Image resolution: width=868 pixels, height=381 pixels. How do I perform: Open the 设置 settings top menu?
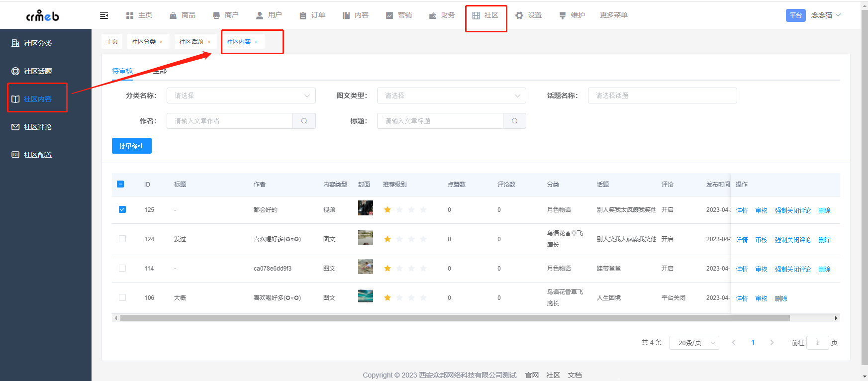tap(529, 15)
